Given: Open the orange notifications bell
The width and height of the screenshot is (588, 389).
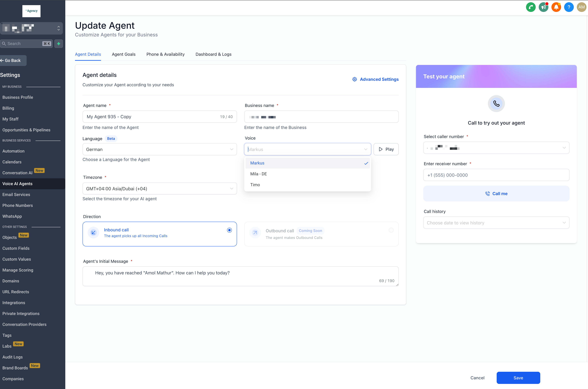Looking at the screenshot, I should point(556,7).
